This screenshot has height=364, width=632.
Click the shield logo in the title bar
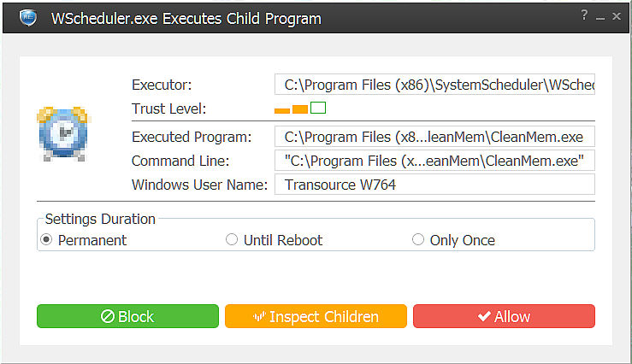coord(27,18)
